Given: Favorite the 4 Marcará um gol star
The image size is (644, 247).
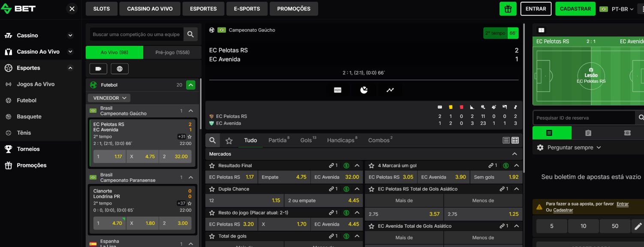Looking at the screenshot, I should [x=371, y=166].
